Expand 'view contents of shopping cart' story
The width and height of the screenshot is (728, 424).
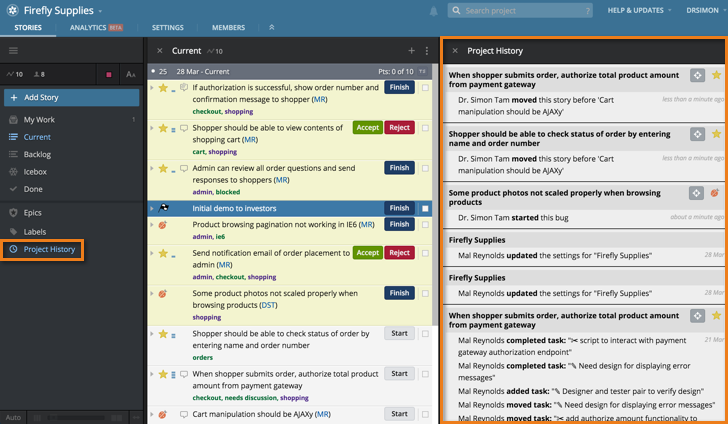click(x=152, y=127)
